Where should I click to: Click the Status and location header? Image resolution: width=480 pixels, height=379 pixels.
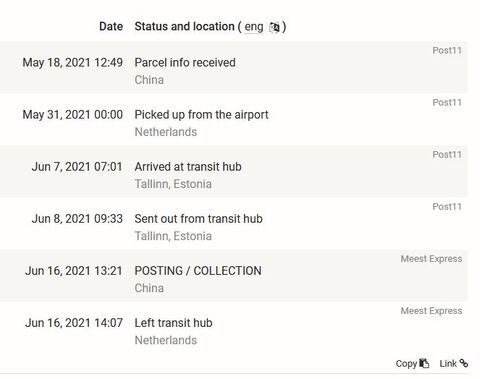coord(184,26)
